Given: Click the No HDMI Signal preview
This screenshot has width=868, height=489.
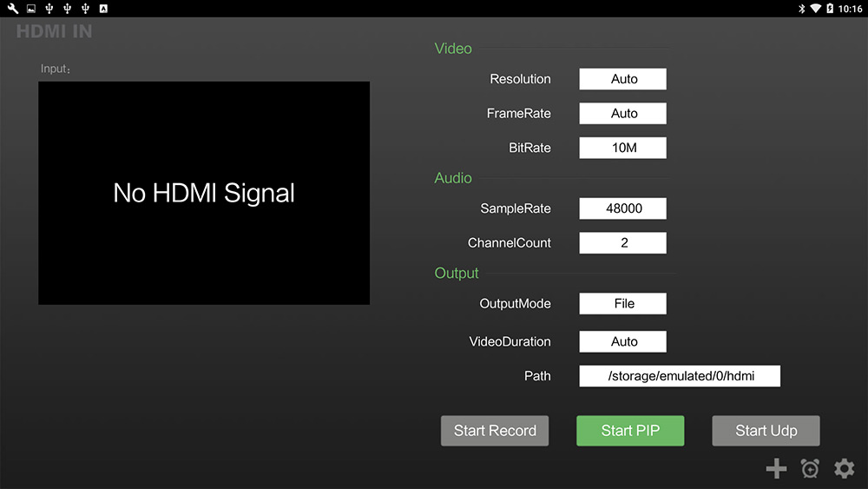Looking at the screenshot, I should pyautogui.click(x=204, y=194).
